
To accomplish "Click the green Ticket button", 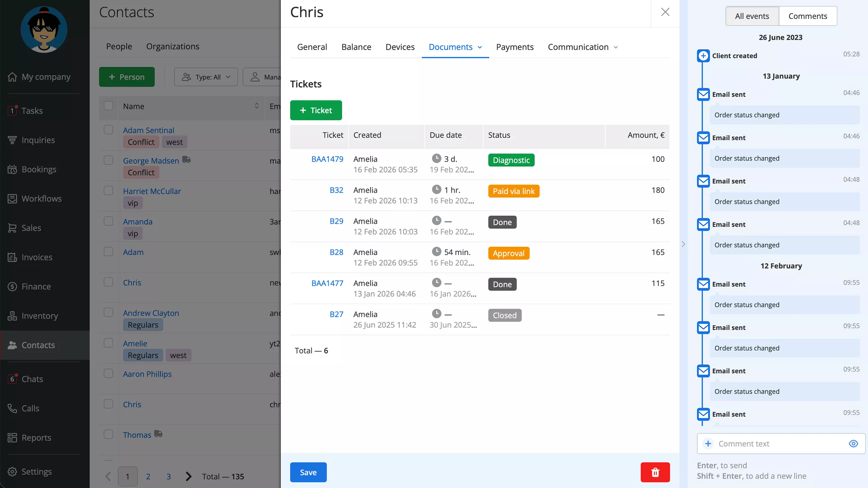I will 316,110.
